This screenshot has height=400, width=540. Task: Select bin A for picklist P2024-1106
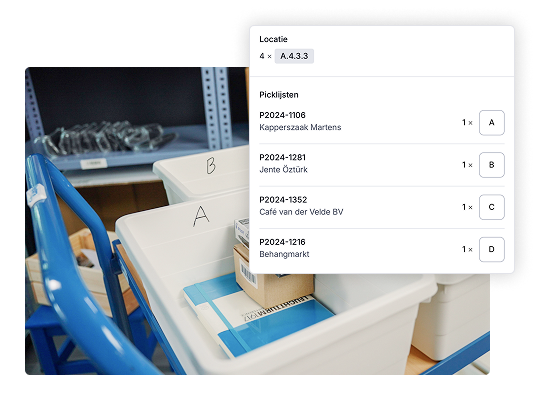coord(491,123)
